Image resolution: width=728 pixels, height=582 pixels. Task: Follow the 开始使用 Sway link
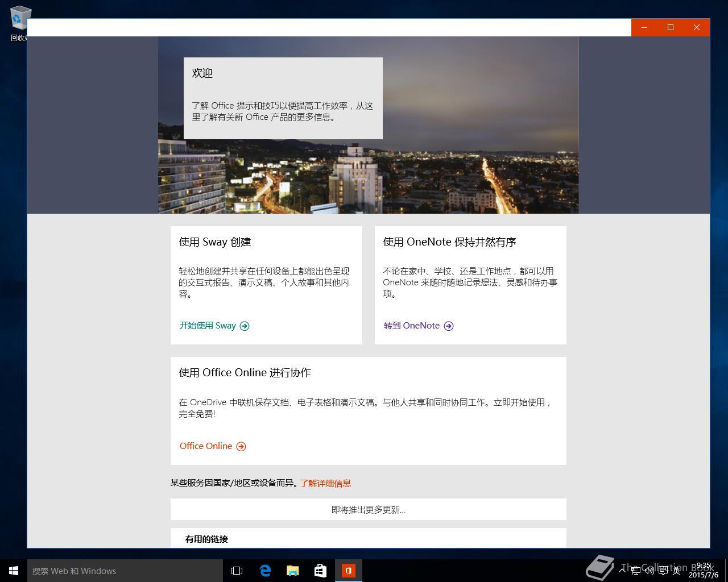pos(214,326)
